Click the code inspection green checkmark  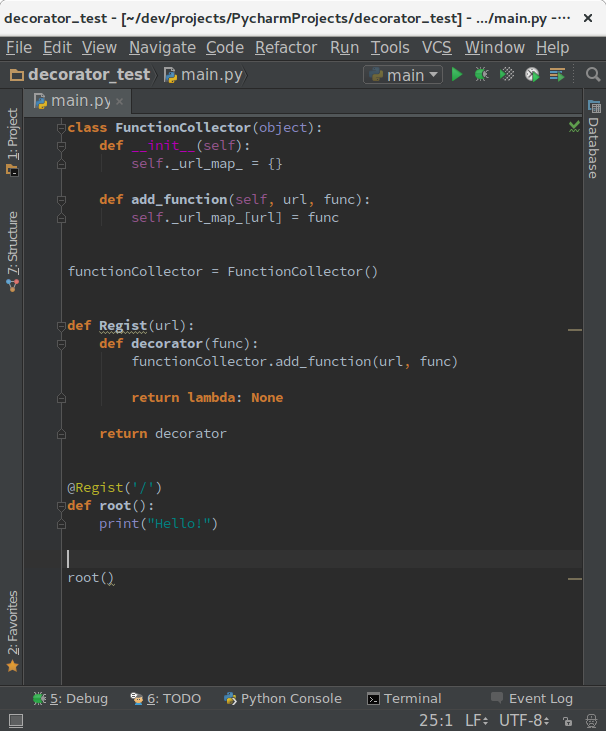pyautogui.click(x=574, y=126)
